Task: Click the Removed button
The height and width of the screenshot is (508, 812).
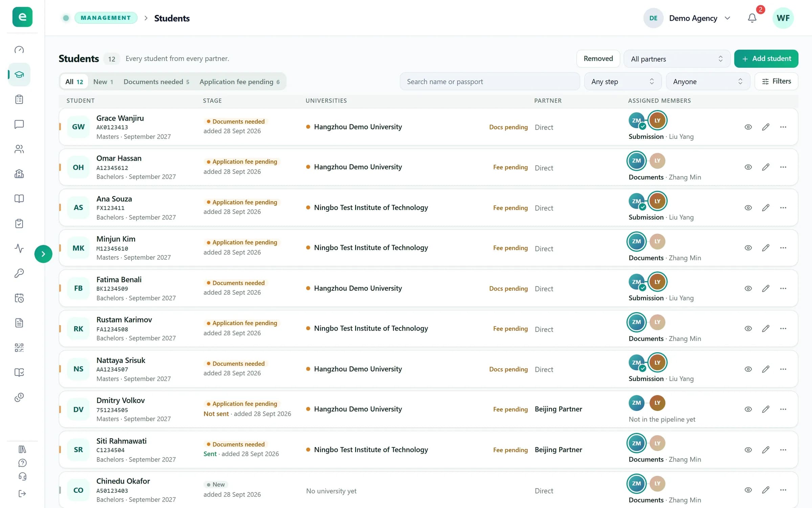Action: tap(598, 59)
